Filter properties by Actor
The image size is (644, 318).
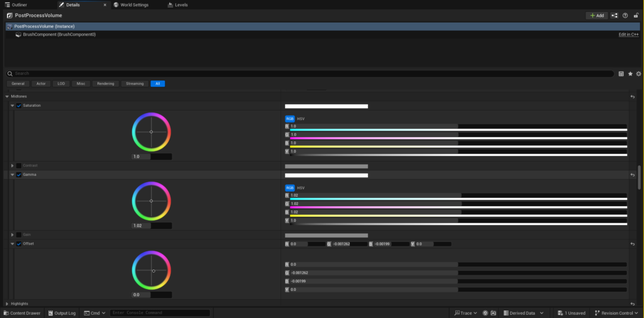click(x=41, y=84)
